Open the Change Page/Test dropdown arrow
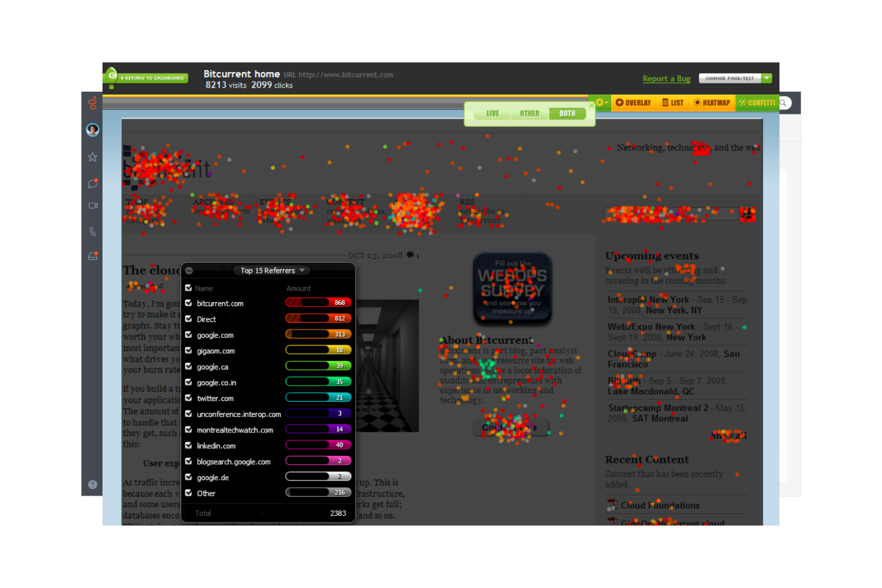882x588 pixels. pos(767,78)
